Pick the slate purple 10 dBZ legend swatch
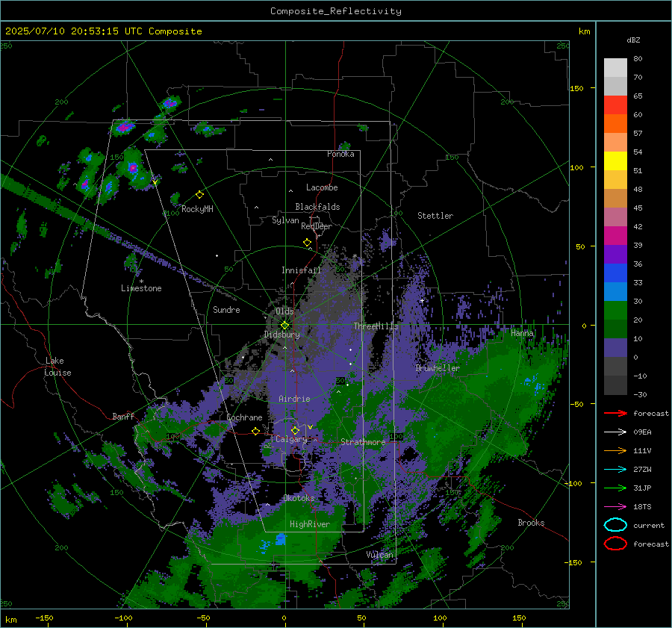672x628 pixels. coord(615,347)
